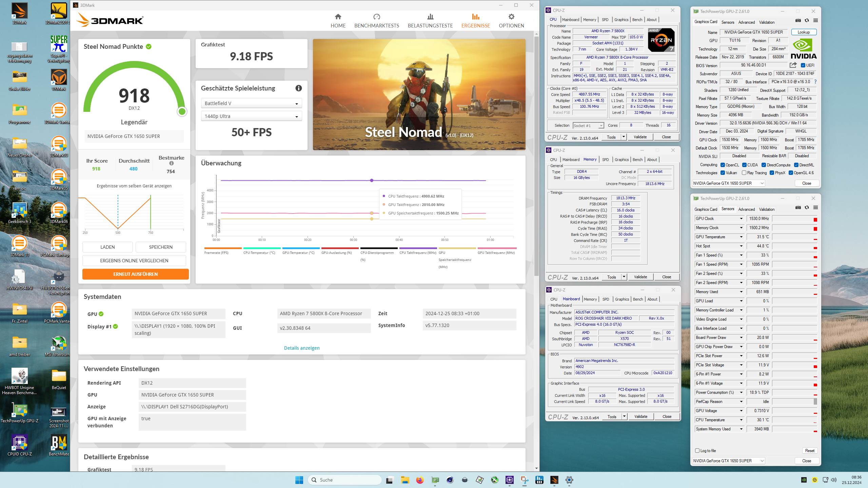Expand Memory Used sensor dropdown in GPU-Z
Image resolution: width=868 pixels, height=488 pixels.
coord(741,292)
